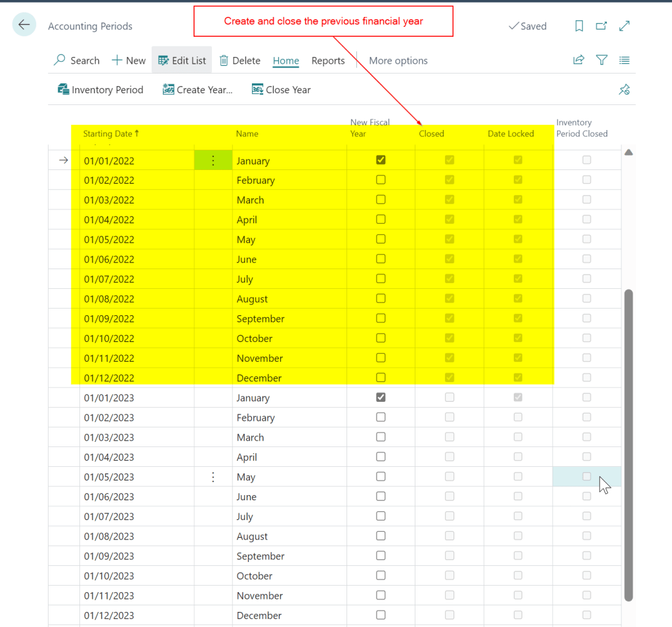Open the filter pane icon
672x627 pixels.
point(601,60)
